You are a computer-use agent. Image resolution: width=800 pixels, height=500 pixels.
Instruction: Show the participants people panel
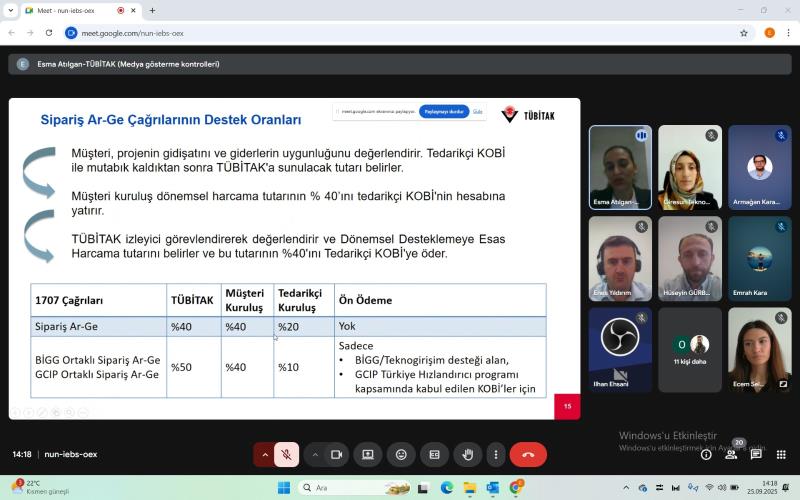pos(731,454)
